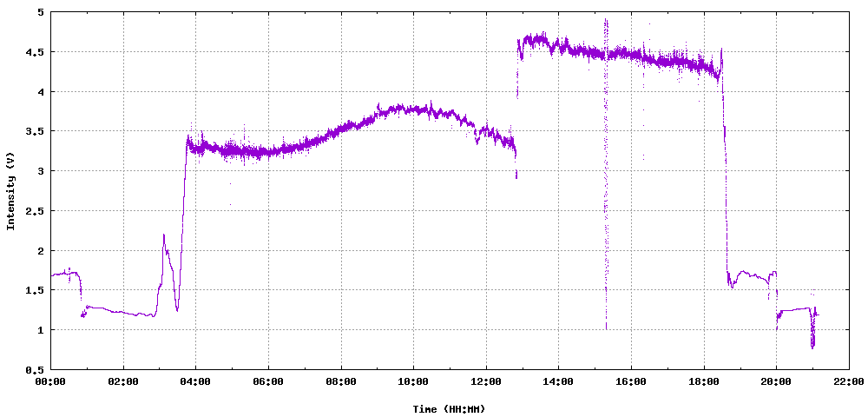
Task: Click the x-axis title 'Time (HH:MM)'
Action: pos(449,409)
